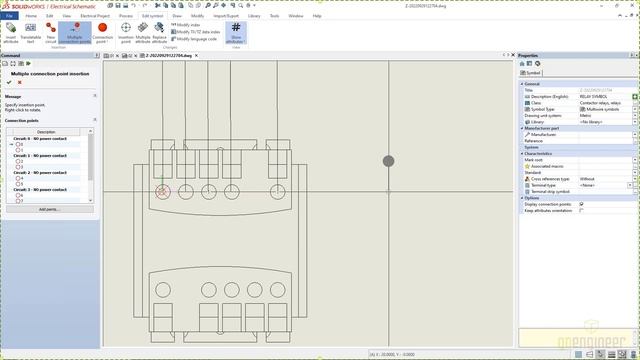Open the Replace attribute tool

(159, 33)
